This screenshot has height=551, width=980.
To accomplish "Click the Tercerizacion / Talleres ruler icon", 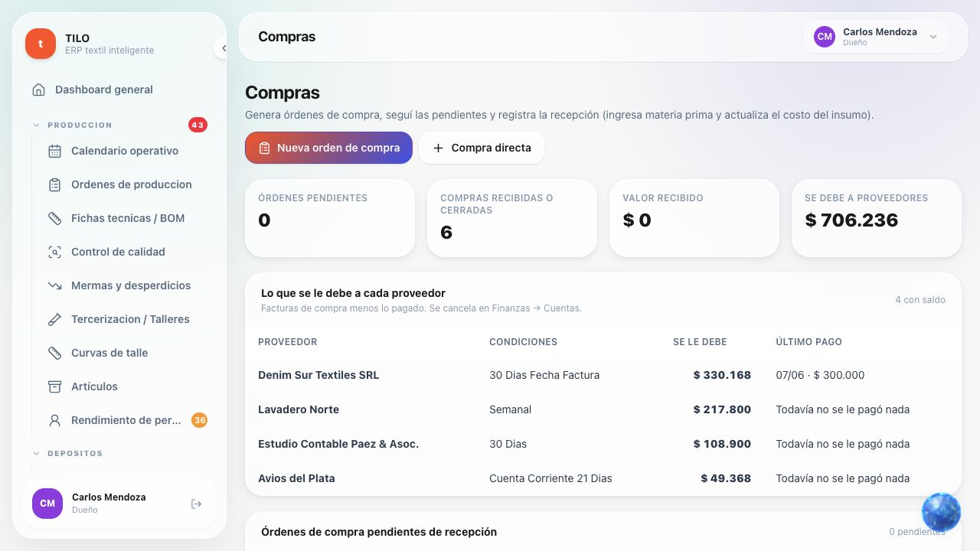I will tap(54, 319).
